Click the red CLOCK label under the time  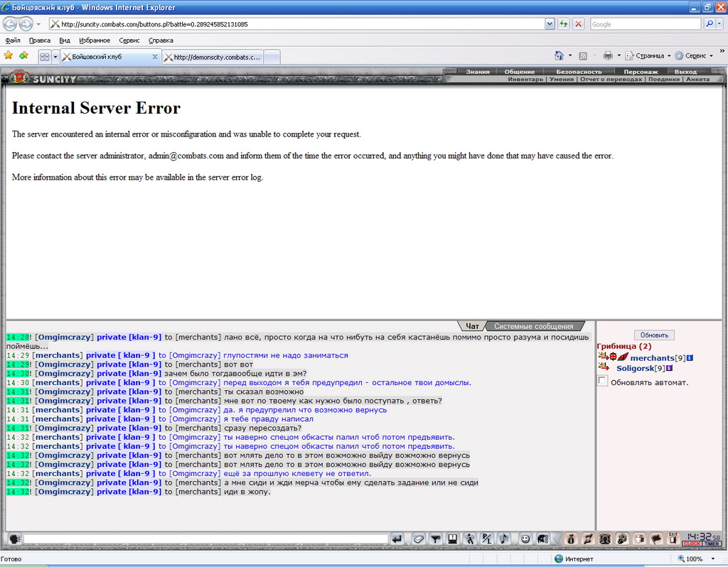[691, 544]
